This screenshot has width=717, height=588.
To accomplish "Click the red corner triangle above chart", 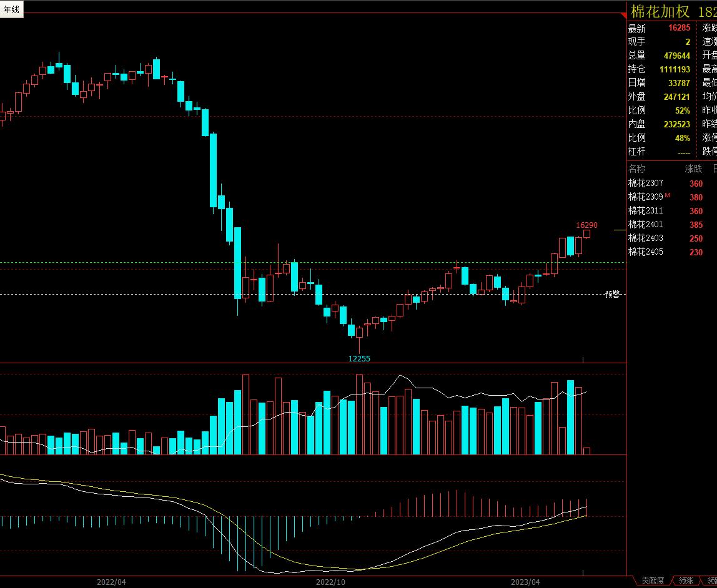I will coord(623,16).
